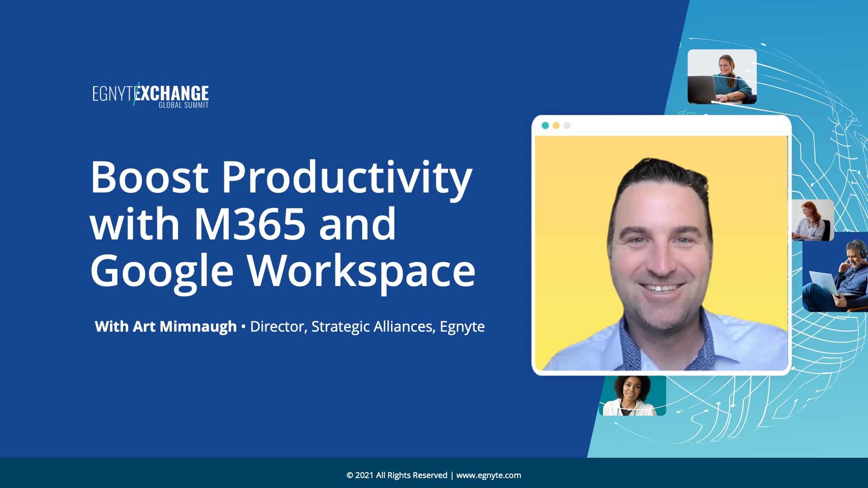The image size is (868, 488).
Task: Click the Google Workspace title line
Action: (x=283, y=271)
